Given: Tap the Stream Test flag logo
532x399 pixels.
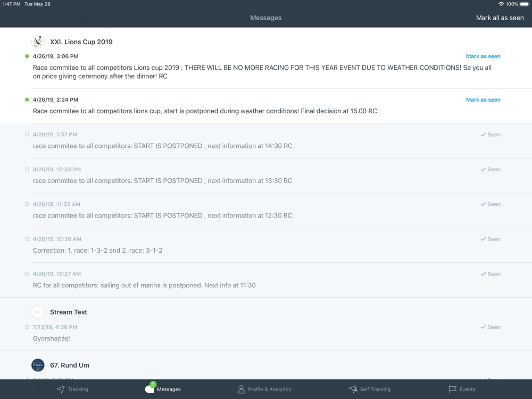Looking at the screenshot, I should click(38, 312).
